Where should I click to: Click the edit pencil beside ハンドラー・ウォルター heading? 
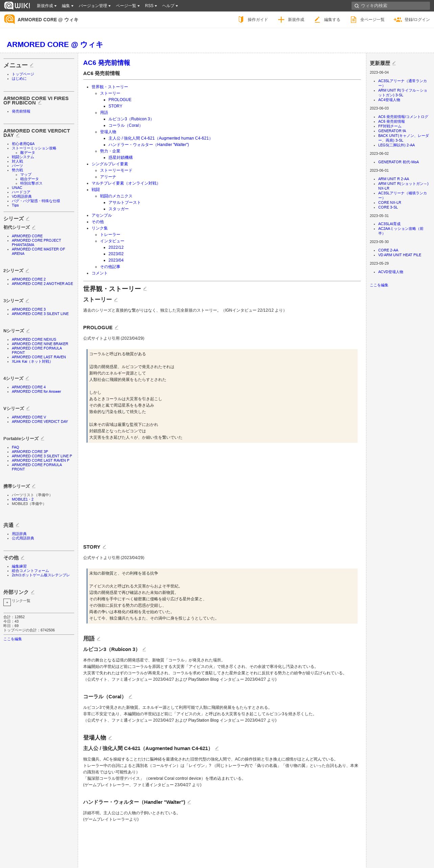click(189, 802)
